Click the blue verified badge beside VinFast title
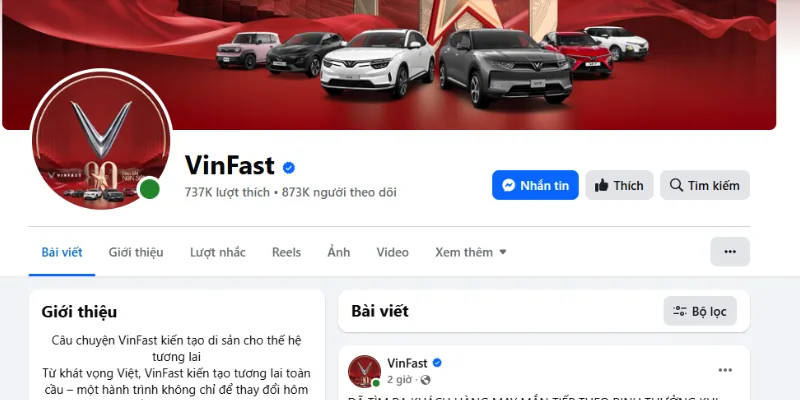The height and width of the screenshot is (400, 800). click(289, 167)
